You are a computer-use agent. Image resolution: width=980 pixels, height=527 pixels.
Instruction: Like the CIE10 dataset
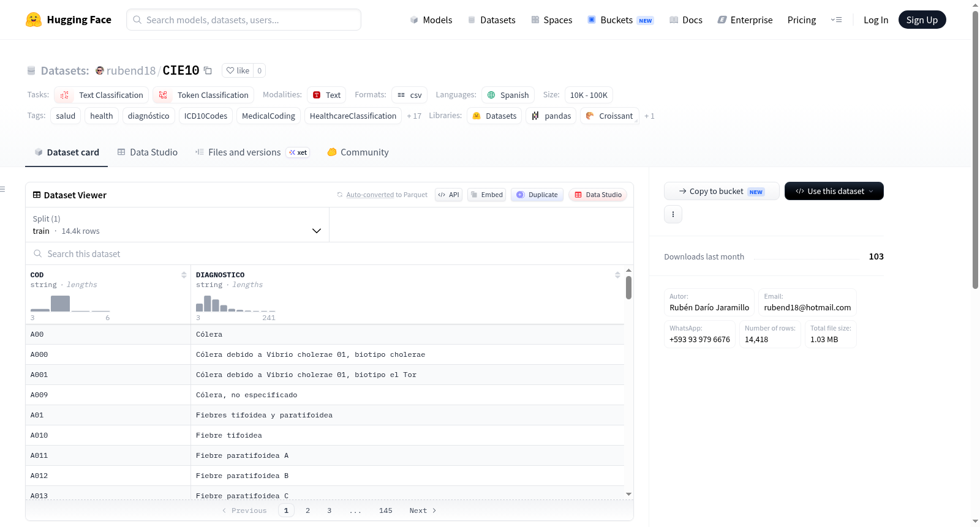tap(238, 70)
